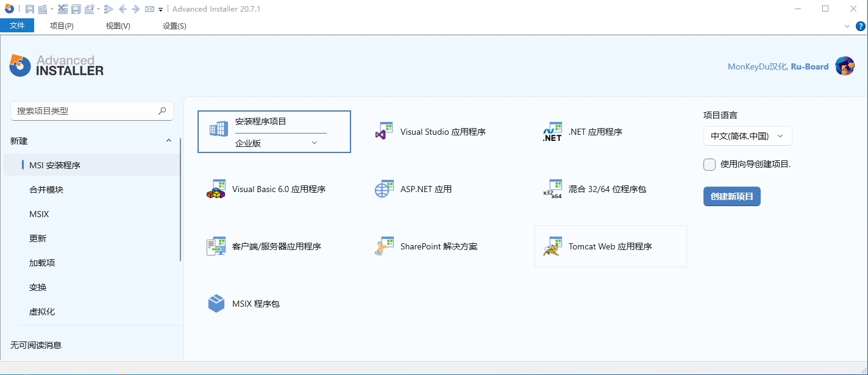Click the Advanced Installer logo
This screenshot has width=868, height=375.
(57, 65)
